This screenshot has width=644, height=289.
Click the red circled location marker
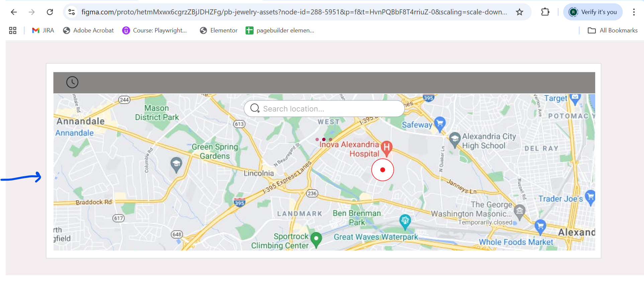point(383,170)
